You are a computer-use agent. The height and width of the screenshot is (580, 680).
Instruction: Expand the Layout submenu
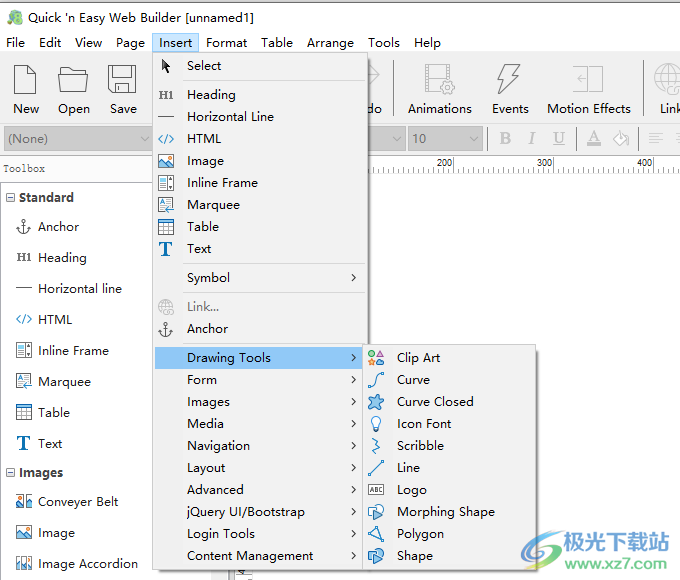pyautogui.click(x=260, y=468)
